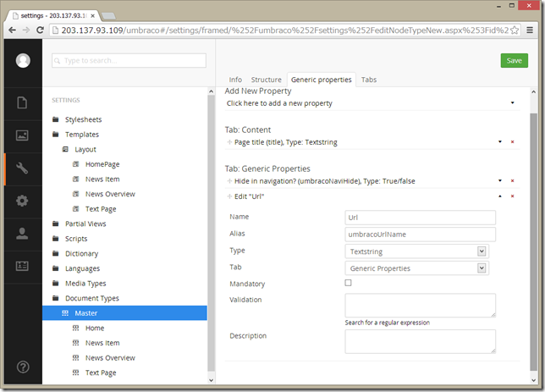Click the Type to search field
Screen dimensions: 545x392
click(x=129, y=60)
